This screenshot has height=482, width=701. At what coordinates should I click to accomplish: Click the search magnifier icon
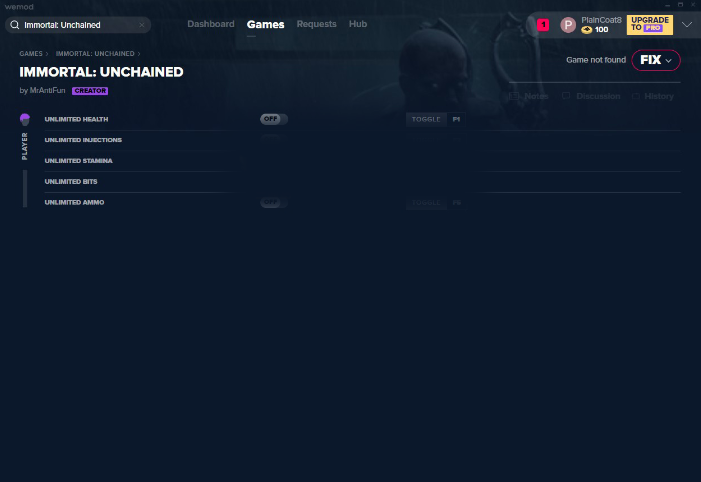coord(15,25)
